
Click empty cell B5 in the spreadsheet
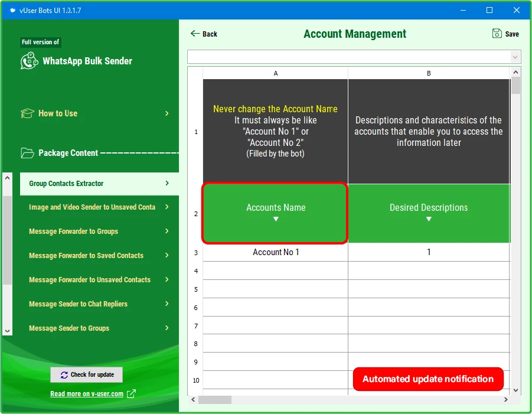click(429, 289)
